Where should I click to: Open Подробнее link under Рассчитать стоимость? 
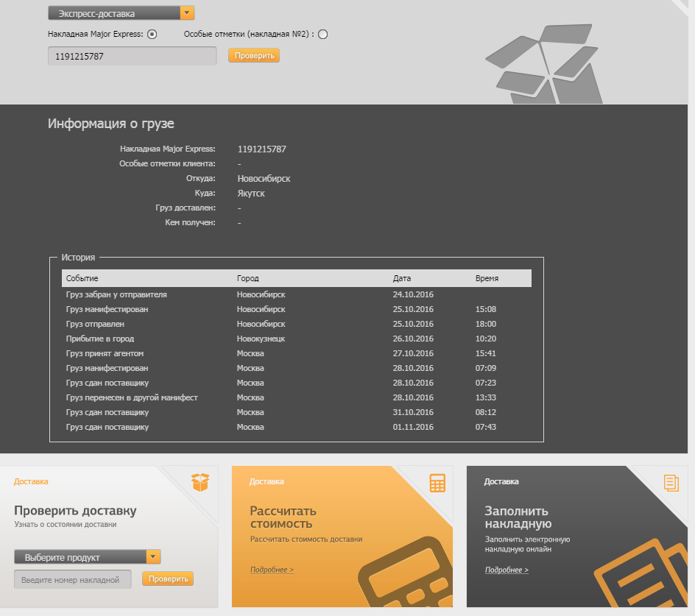[x=272, y=570]
